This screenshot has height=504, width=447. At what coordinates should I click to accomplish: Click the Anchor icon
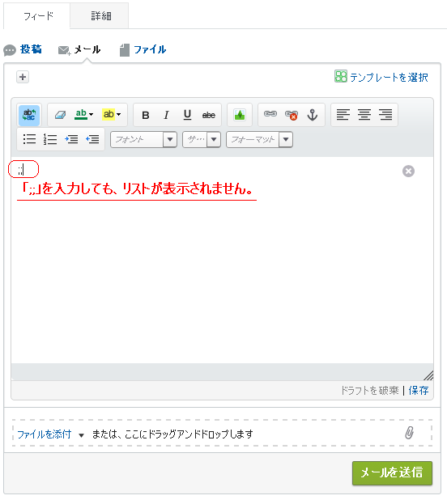tap(312, 115)
